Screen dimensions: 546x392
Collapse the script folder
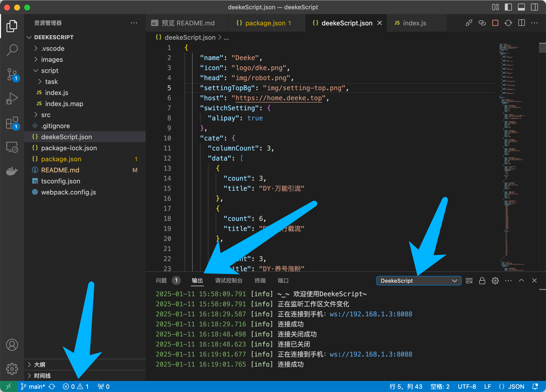(49, 71)
